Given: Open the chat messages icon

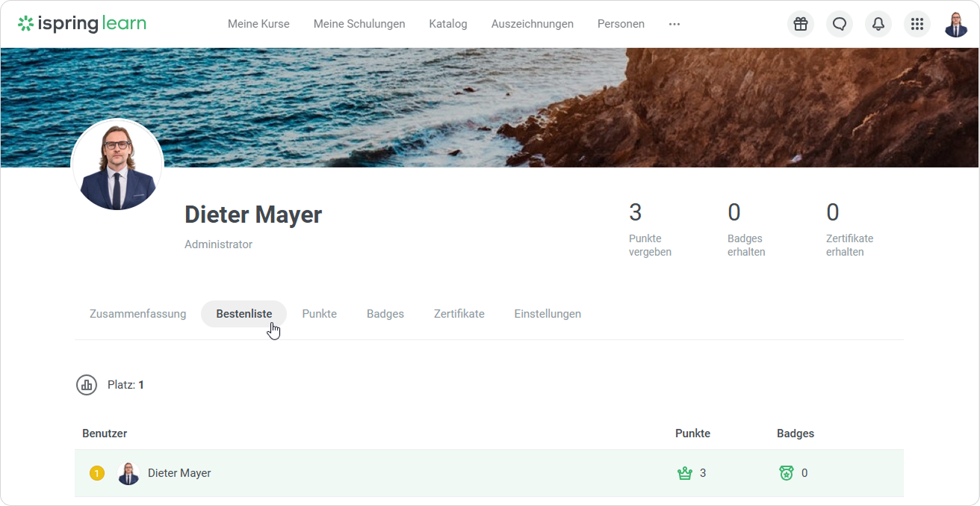Looking at the screenshot, I should 840,24.
